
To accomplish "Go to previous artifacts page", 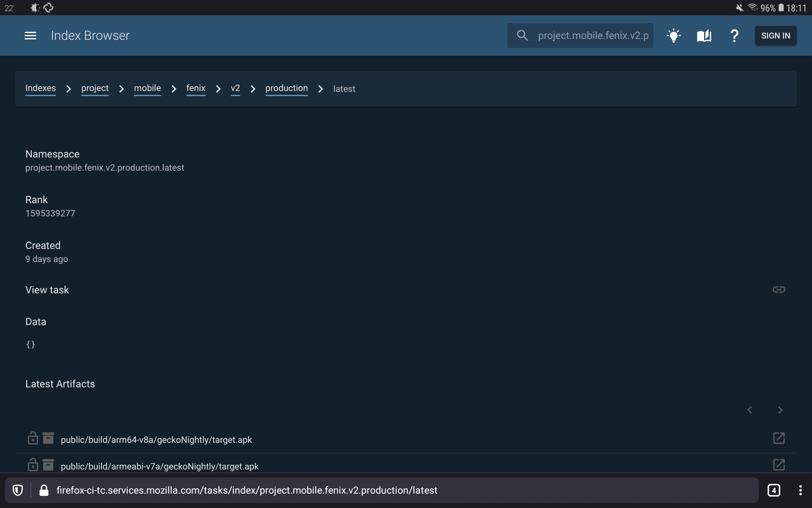I will click(x=750, y=410).
